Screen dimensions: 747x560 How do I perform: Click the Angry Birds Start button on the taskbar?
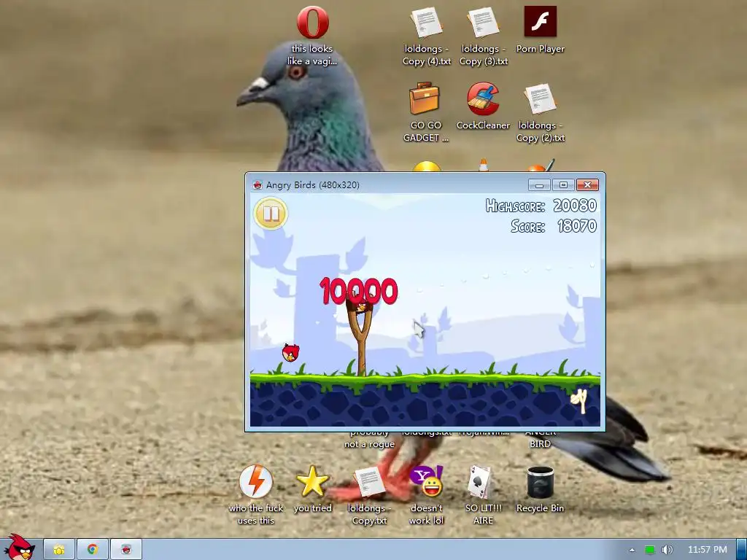[x=19, y=548]
